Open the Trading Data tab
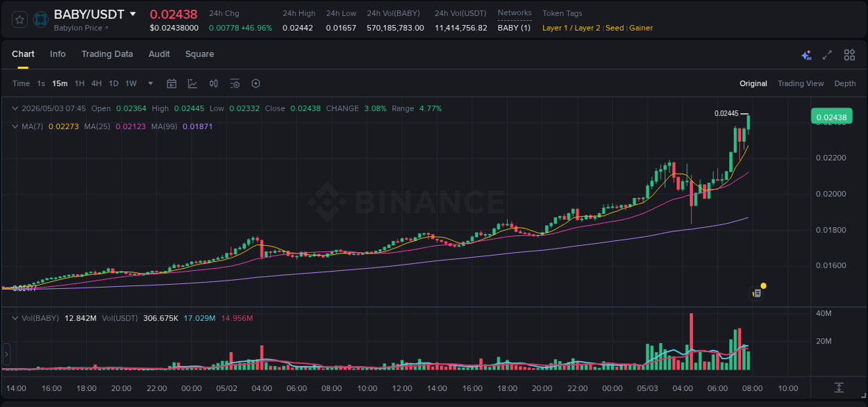Screen dimensions: 868x407 click(x=107, y=54)
